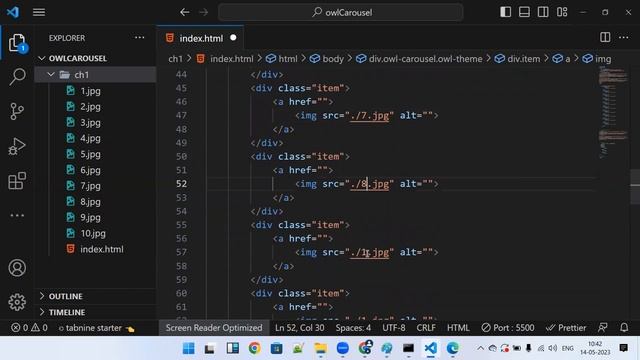Open file 5.jpg in Explorer
The height and width of the screenshot is (360, 640).
tap(90, 154)
